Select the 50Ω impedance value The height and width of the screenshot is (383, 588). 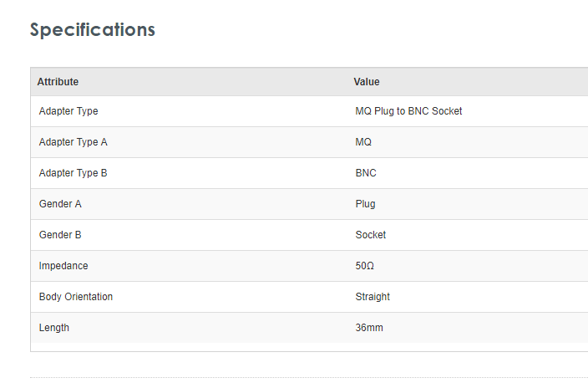365,266
